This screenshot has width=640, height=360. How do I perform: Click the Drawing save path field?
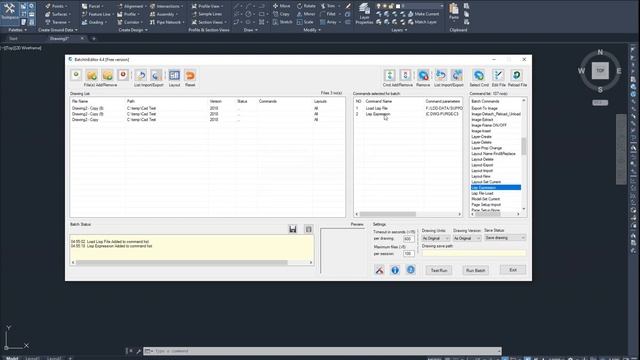click(474, 253)
